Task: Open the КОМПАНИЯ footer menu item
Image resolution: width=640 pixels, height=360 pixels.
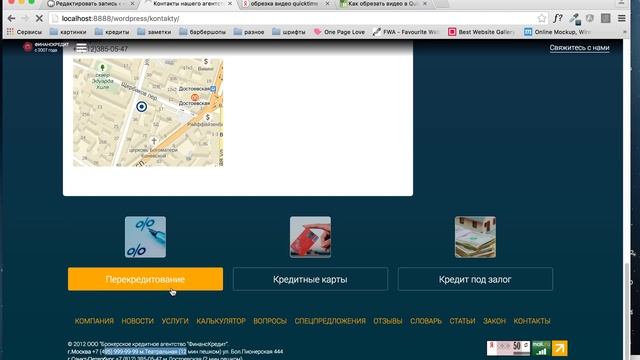Action: 94,321
